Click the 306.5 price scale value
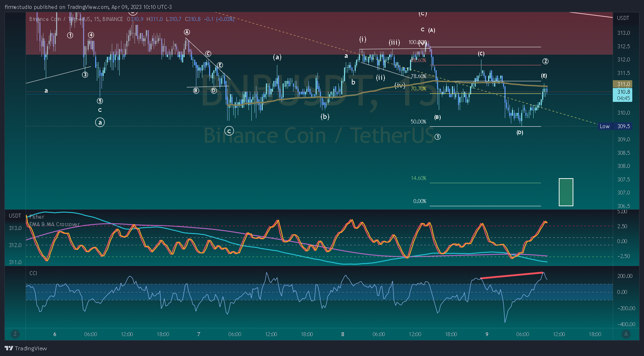Screen dimensions: 644x356 click(x=624, y=206)
